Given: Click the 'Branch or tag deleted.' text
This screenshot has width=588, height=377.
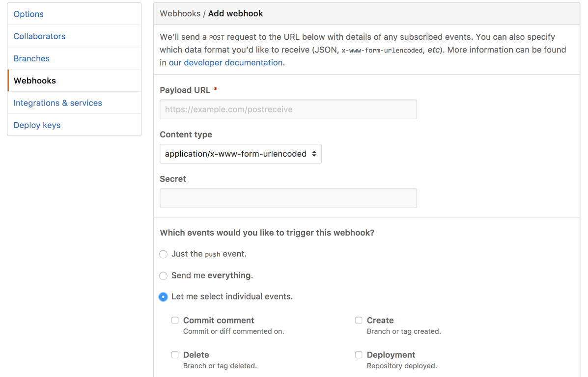Looking at the screenshot, I should click(220, 366).
